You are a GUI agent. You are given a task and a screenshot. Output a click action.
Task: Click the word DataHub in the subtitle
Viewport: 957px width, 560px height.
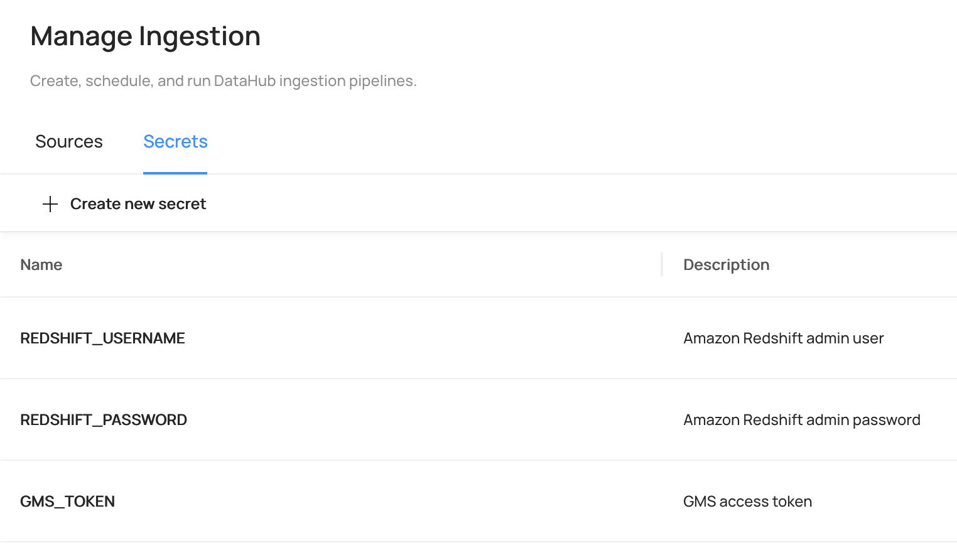pyautogui.click(x=244, y=81)
